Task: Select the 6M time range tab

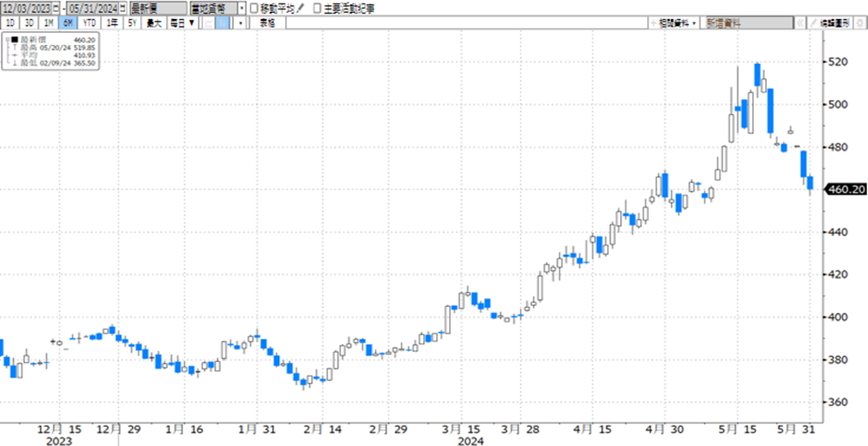Action: click(x=68, y=22)
